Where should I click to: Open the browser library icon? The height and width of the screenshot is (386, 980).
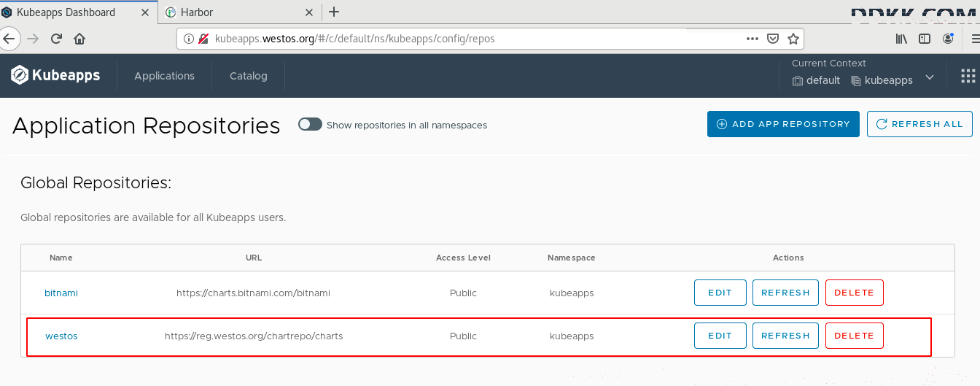[902, 39]
